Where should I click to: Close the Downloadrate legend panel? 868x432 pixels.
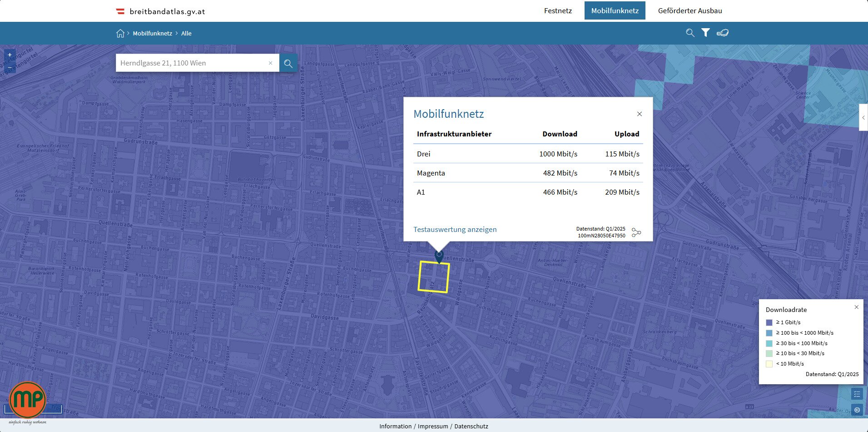856,307
